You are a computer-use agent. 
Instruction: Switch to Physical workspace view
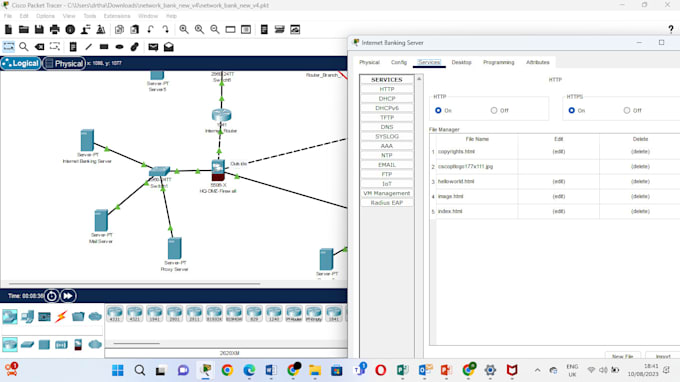[64, 63]
